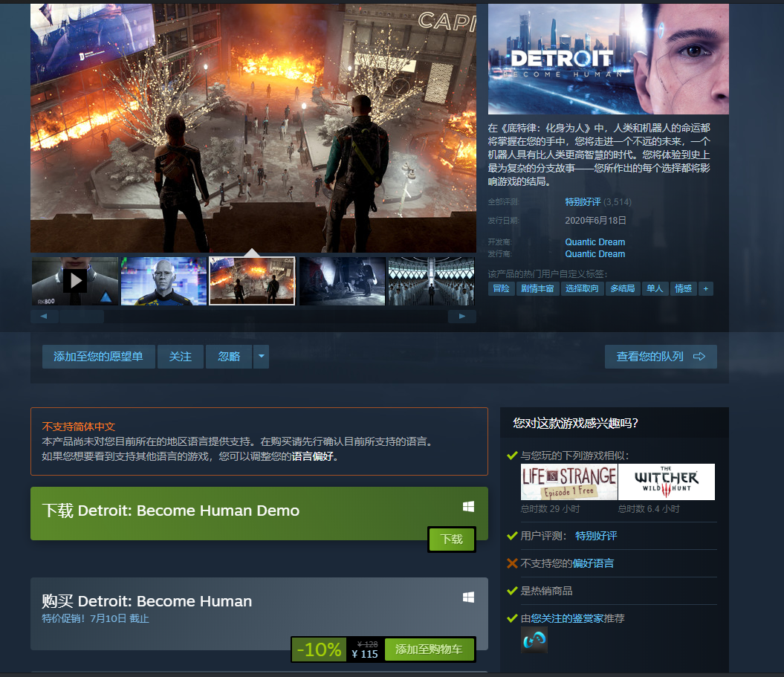Click the Detroit Become Human header image
This screenshot has width=784, height=677.
point(608,59)
